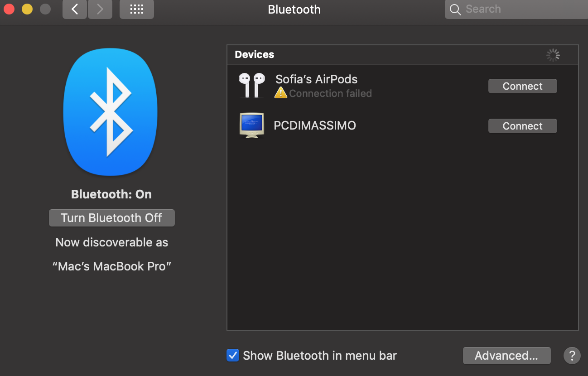Click the PCDIMASSIMO computer monitor icon
Image resolution: width=588 pixels, height=376 pixels.
(x=251, y=125)
